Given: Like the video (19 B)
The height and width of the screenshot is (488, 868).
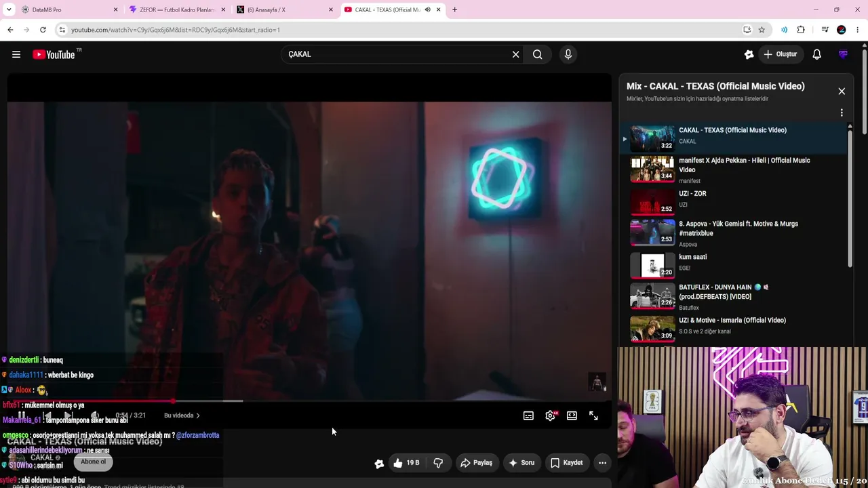Looking at the screenshot, I should 407,463.
